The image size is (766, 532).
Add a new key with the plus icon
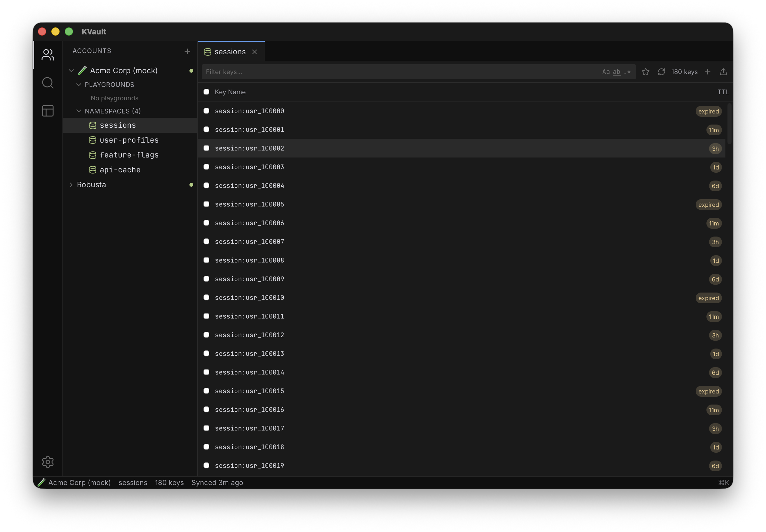[x=708, y=72]
